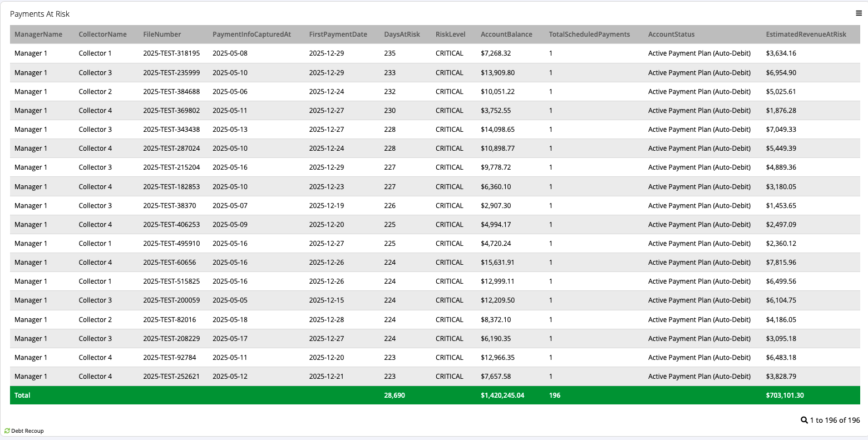This screenshot has width=868, height=440.
Task: Click DaysAtRisk column header
Action: pos(402,34)
